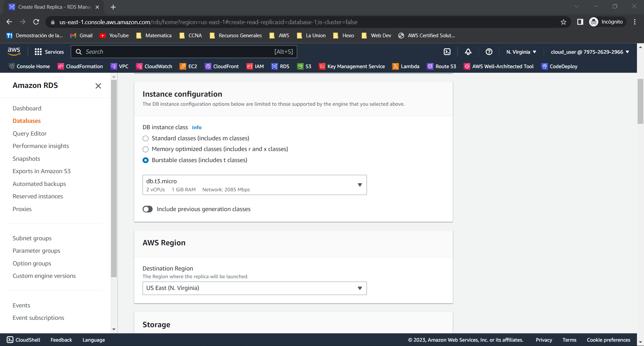This screenshot has height=346, width=644.
Task: Open the support help icon
Action: click(x=489, y=52)
